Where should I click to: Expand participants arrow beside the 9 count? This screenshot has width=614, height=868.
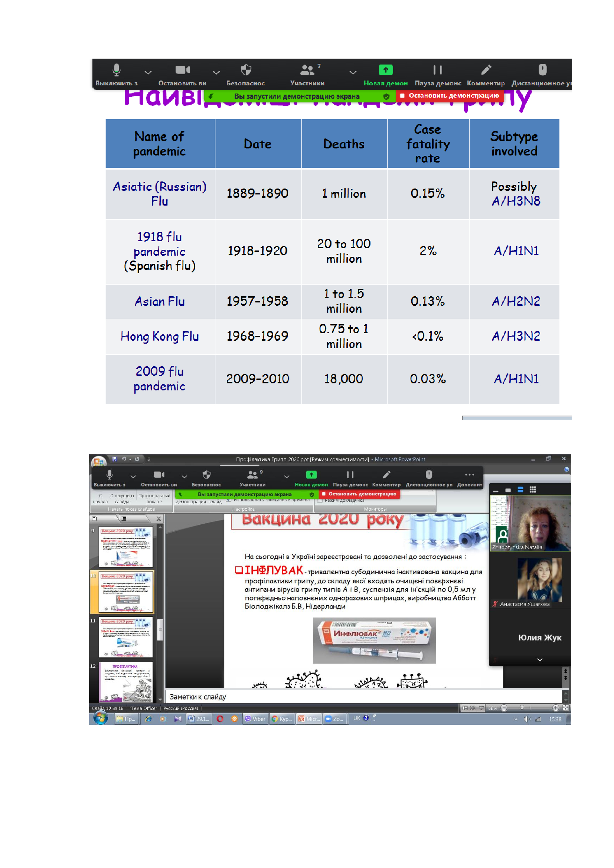287,477
